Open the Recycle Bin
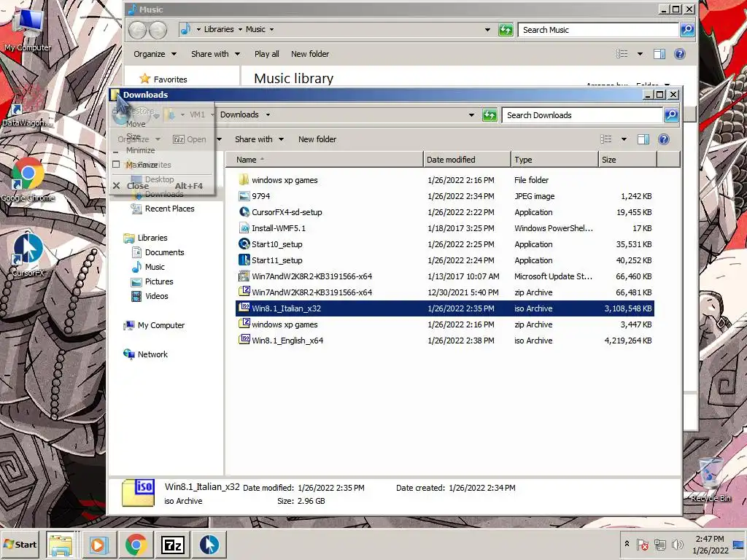 (x=711, y=480)
